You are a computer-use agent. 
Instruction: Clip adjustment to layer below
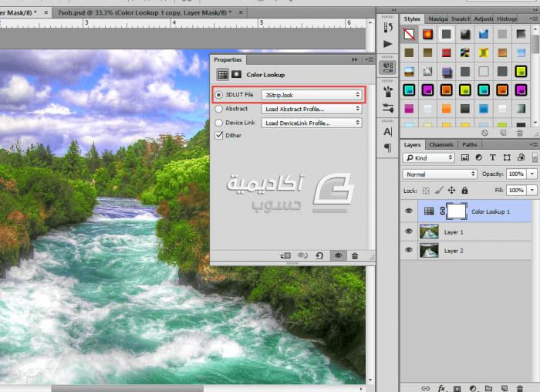[x=285, y=255]
